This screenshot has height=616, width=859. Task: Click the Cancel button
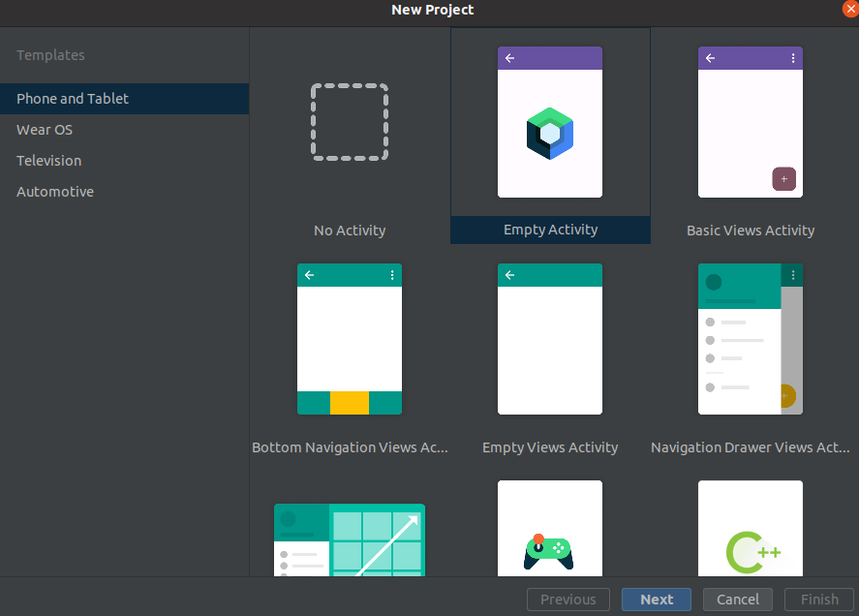[738, 600]
